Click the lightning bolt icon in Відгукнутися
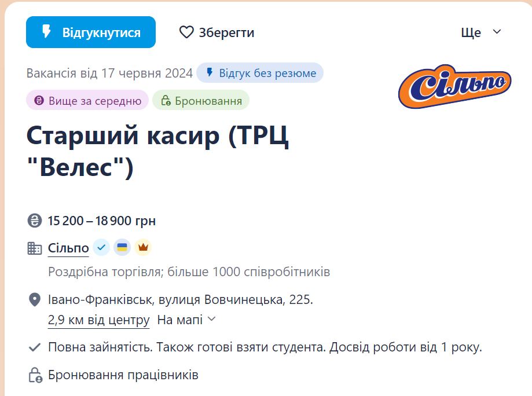 click(x=46, y=31)
